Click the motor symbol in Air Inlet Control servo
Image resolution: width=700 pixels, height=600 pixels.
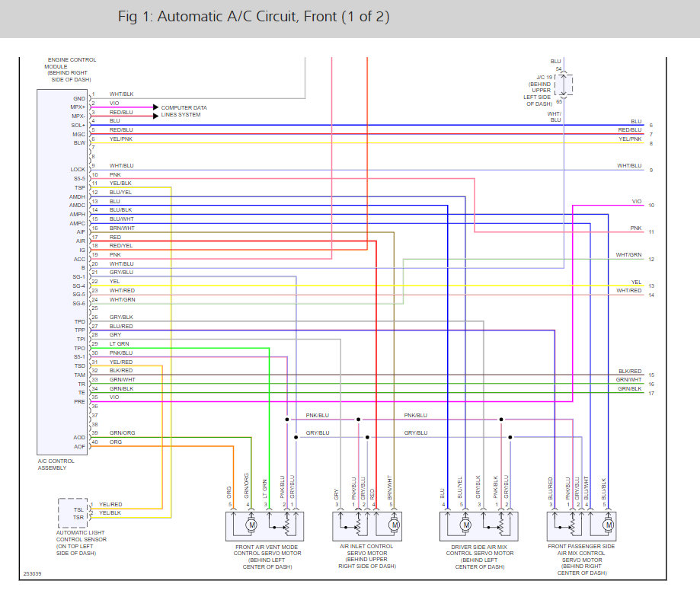pyautogui.click(x=395, y=525)
